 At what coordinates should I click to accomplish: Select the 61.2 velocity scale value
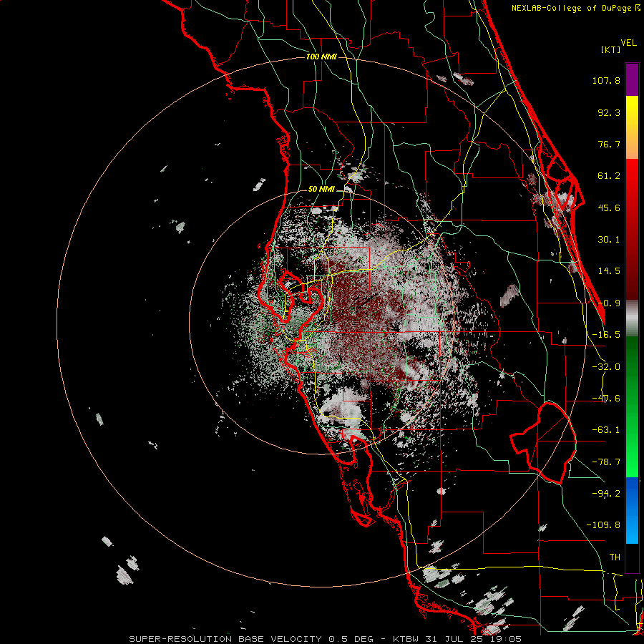[609, 176]
